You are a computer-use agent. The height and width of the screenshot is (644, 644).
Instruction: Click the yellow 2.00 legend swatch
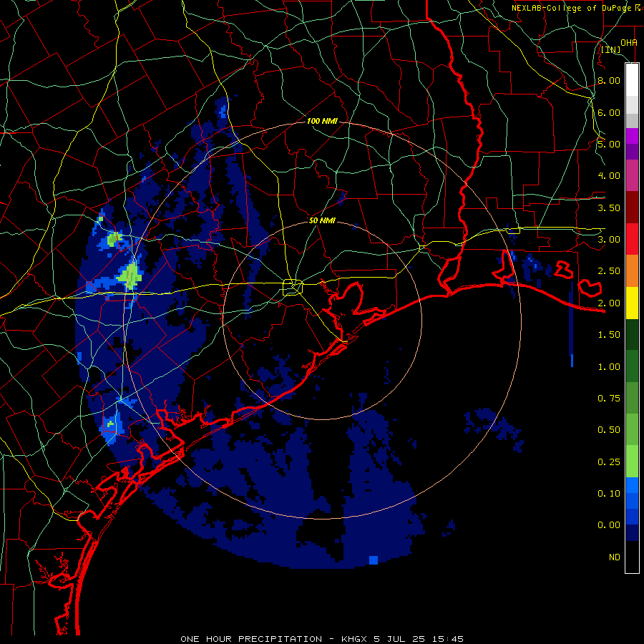click(x=632, y=303)
